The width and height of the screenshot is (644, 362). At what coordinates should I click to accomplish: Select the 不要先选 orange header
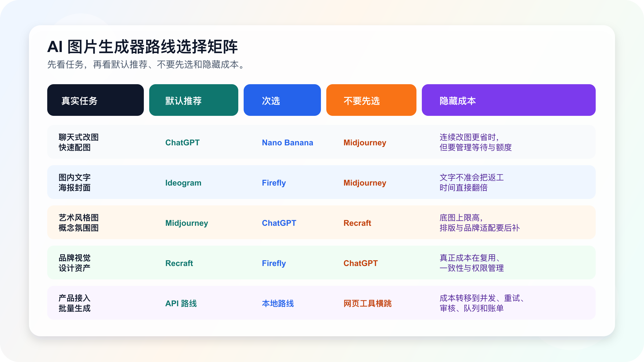(x=371, y=100)
